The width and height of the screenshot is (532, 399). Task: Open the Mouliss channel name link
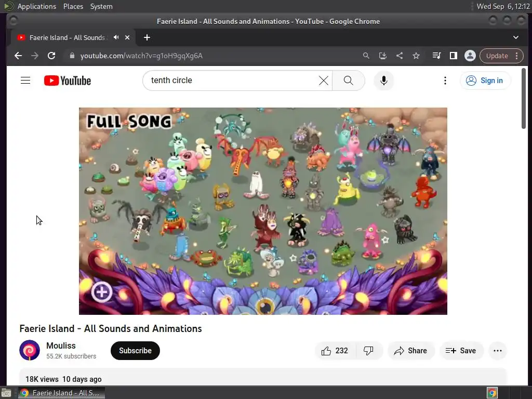click(61, 345)
